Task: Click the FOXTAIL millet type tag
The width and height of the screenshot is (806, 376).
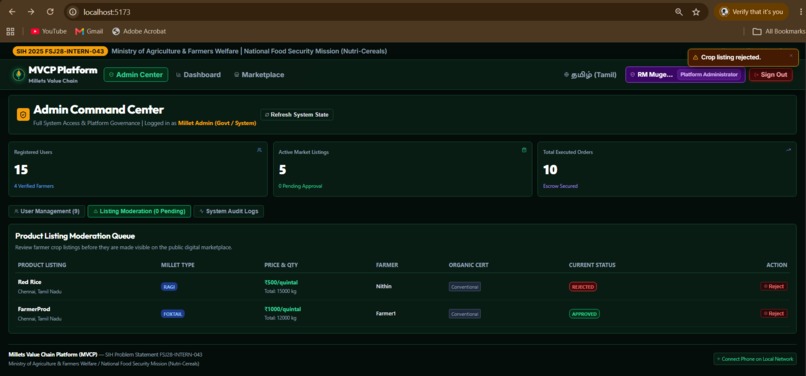Action: click(x=173, y=314)
